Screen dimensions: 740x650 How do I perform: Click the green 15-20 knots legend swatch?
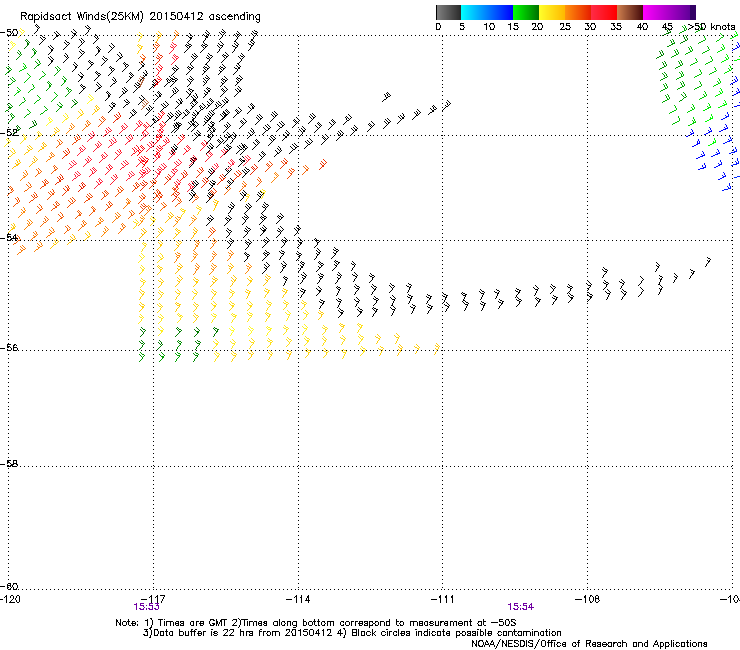point(526,12)
